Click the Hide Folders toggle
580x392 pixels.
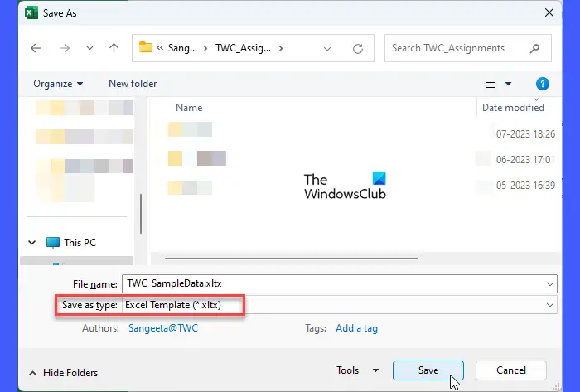point(63,373)
